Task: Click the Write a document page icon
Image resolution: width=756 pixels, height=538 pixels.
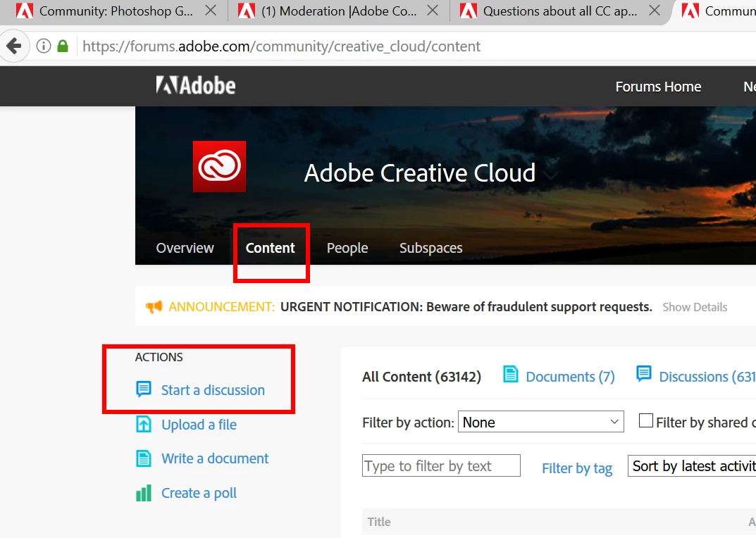Action: 144,458
